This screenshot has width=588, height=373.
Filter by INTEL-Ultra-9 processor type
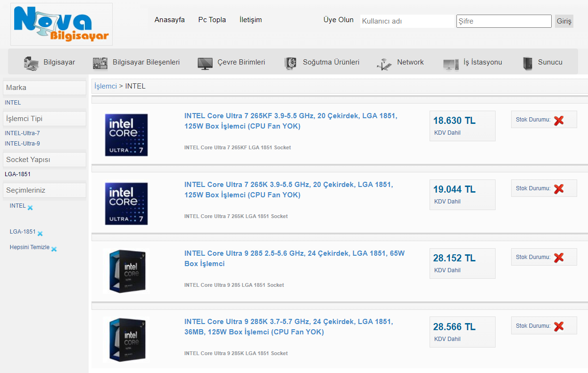click(x=22, y=144)
